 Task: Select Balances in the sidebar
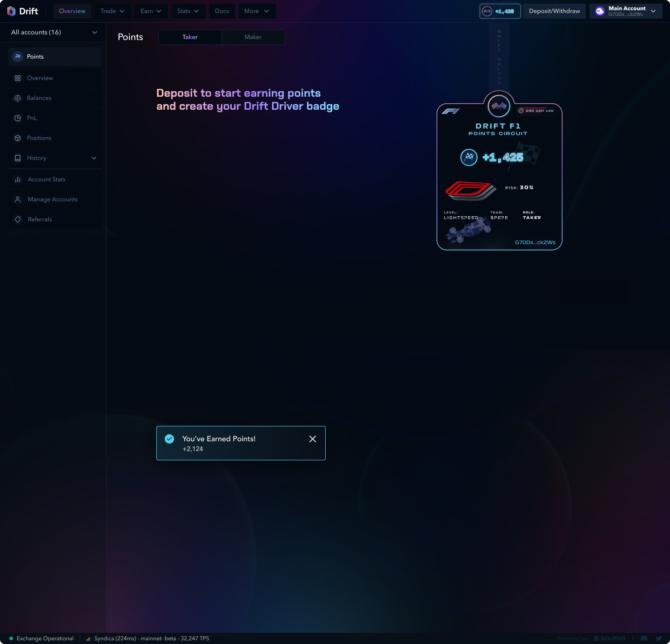point(55,98)
